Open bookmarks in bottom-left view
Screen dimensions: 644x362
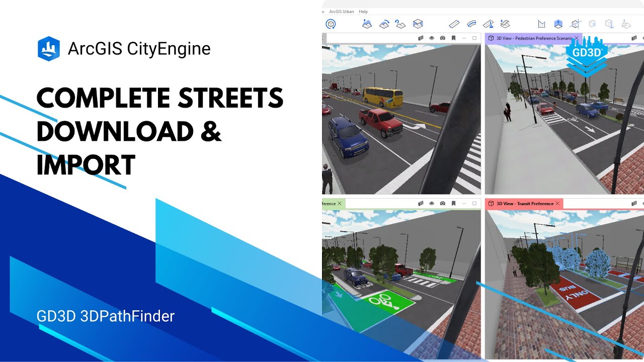(453, 204)
